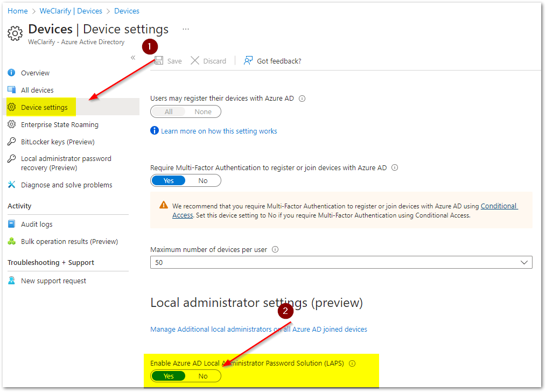Open Diagnose and solve problems
This screenshot has height=392, width=546.
tap(67, 185)
